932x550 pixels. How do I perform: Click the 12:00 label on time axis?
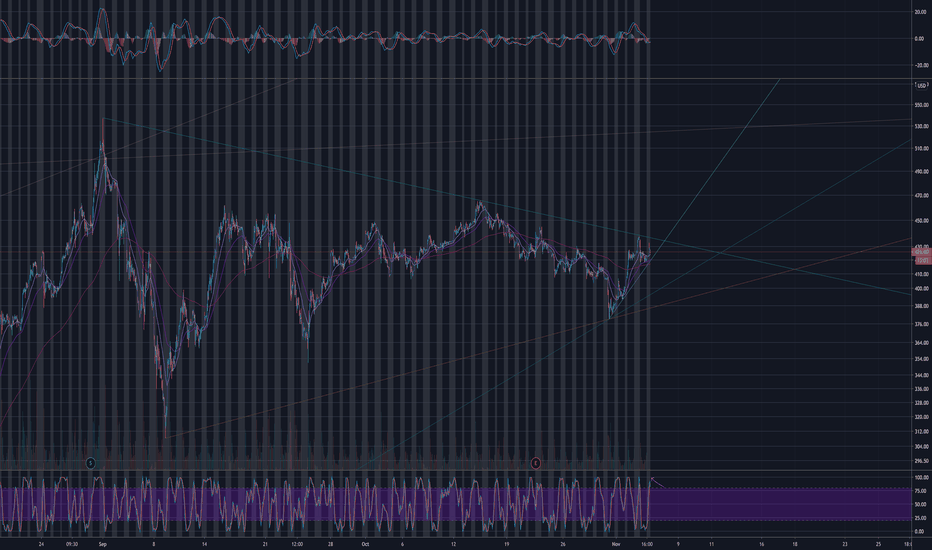click(297, 544)
